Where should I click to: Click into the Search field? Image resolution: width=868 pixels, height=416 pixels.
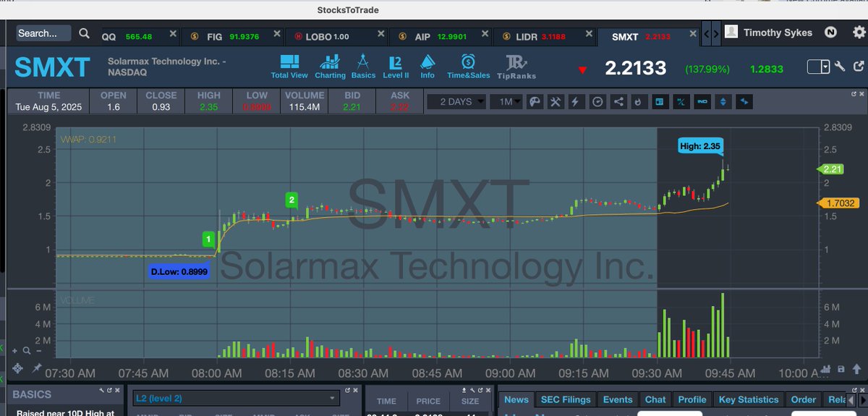pyautogui.click(x=43, y=33)
